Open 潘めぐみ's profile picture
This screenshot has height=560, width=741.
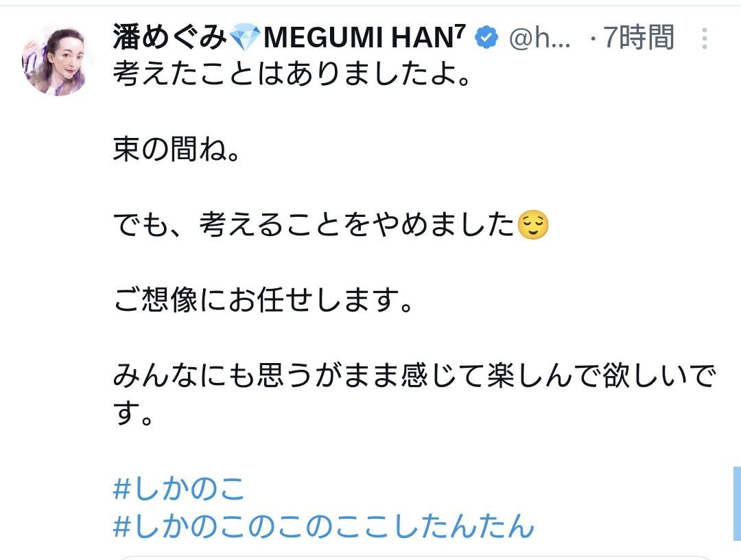[58, 60]
